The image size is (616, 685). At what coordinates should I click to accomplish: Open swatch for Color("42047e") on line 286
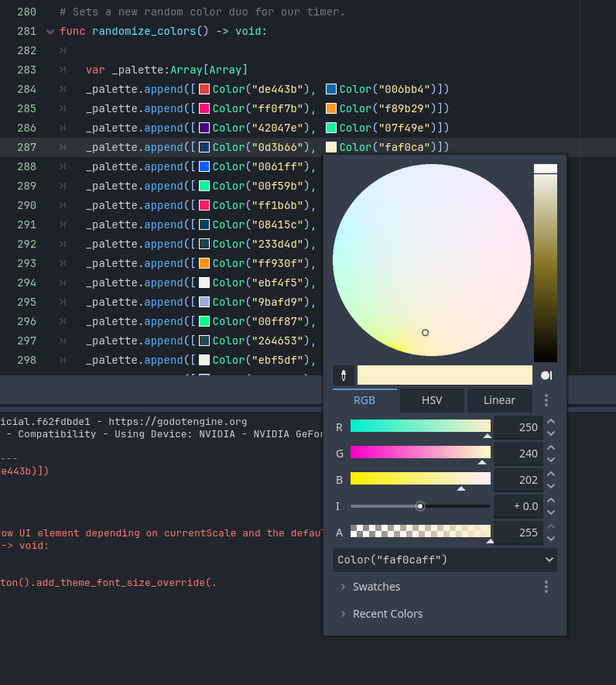pos(204,128)
